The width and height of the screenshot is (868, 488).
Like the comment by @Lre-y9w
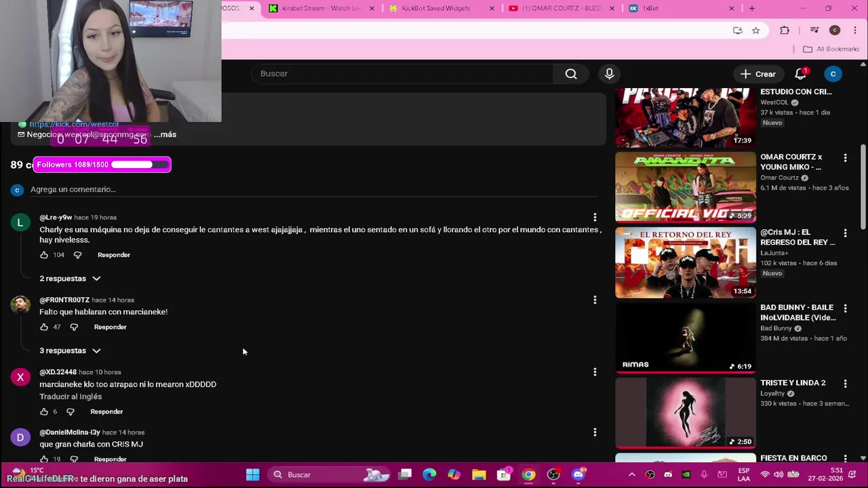[44, 255]
